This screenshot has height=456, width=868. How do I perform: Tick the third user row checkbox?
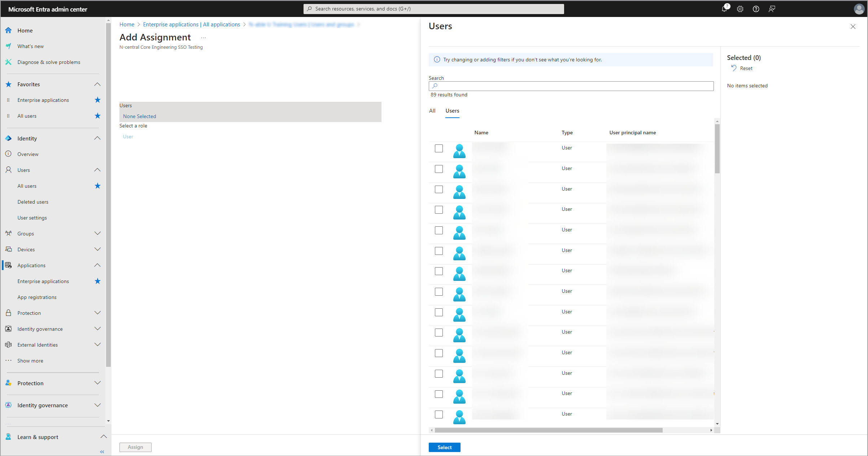coord(439,189)
